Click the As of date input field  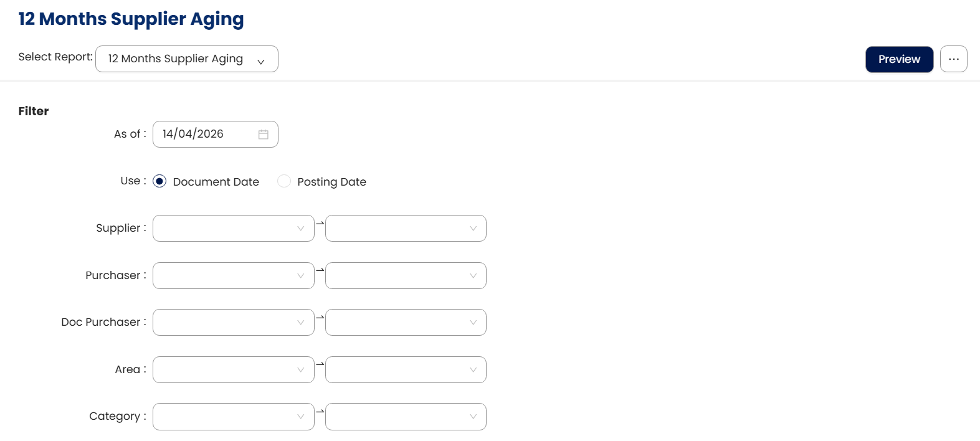(206, 135)
